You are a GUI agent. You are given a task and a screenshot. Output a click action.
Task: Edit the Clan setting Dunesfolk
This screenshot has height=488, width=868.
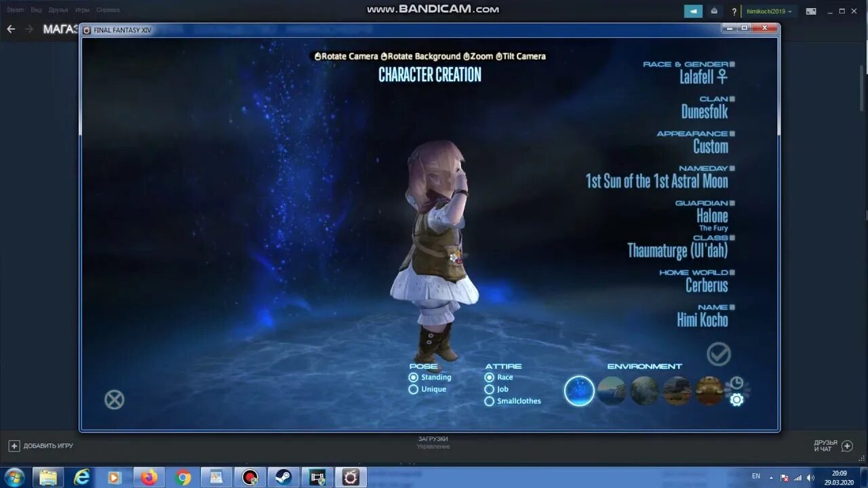[705, 111]
